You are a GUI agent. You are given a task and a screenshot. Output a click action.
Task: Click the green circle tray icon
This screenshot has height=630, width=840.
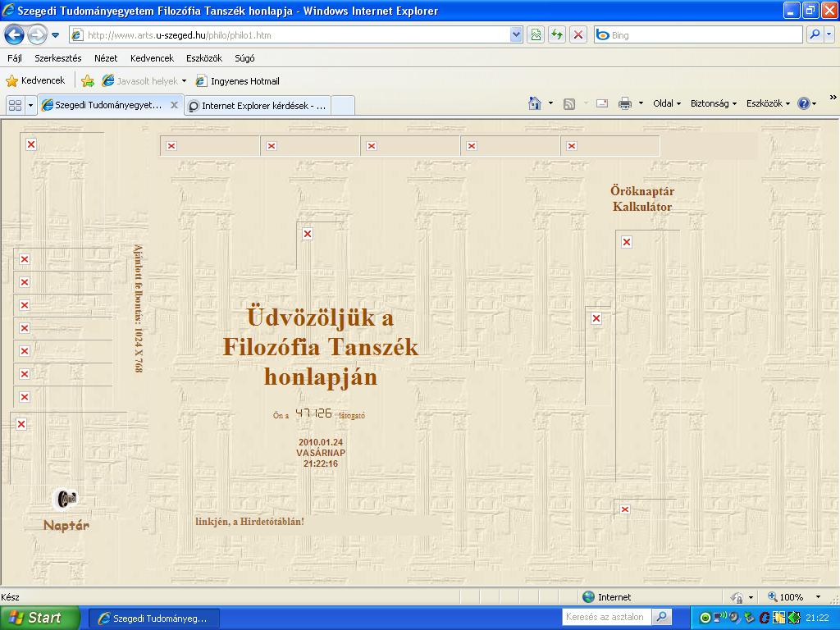tap(705, 619)
